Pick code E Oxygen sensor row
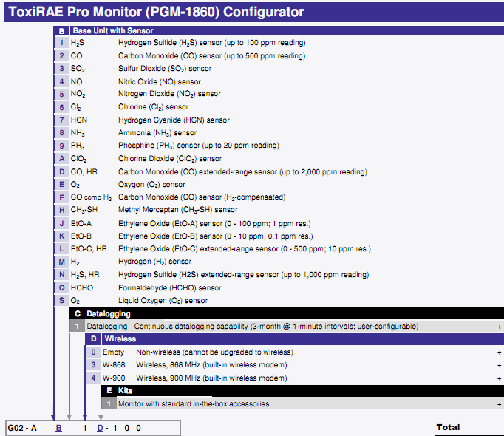504x436 pixels. (62, 185)
